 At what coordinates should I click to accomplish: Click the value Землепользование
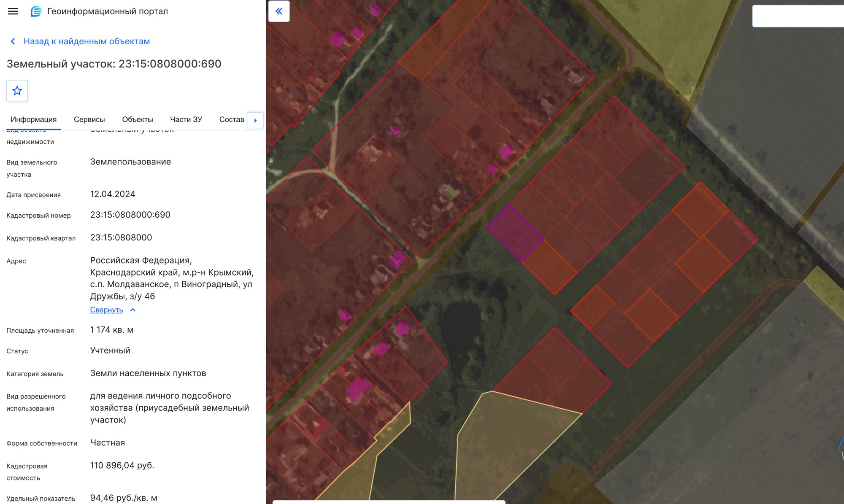click(131, 162)
